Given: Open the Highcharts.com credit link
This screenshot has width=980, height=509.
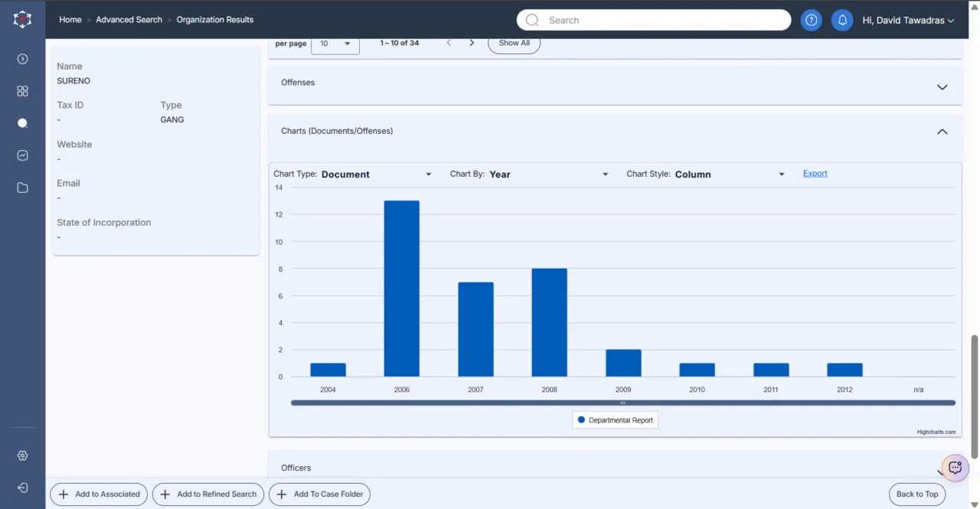Looking at the screenshot, I should click(x=936, y=432).
